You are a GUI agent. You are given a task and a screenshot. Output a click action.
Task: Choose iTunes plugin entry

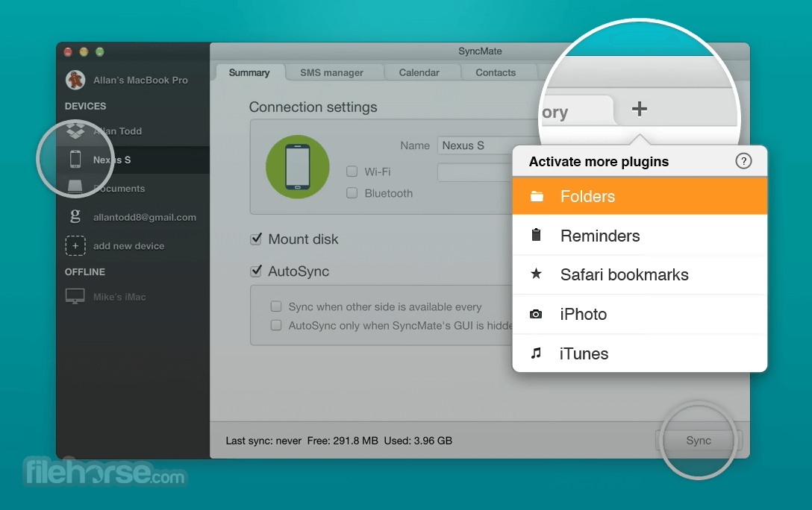(x=640, y=353)
